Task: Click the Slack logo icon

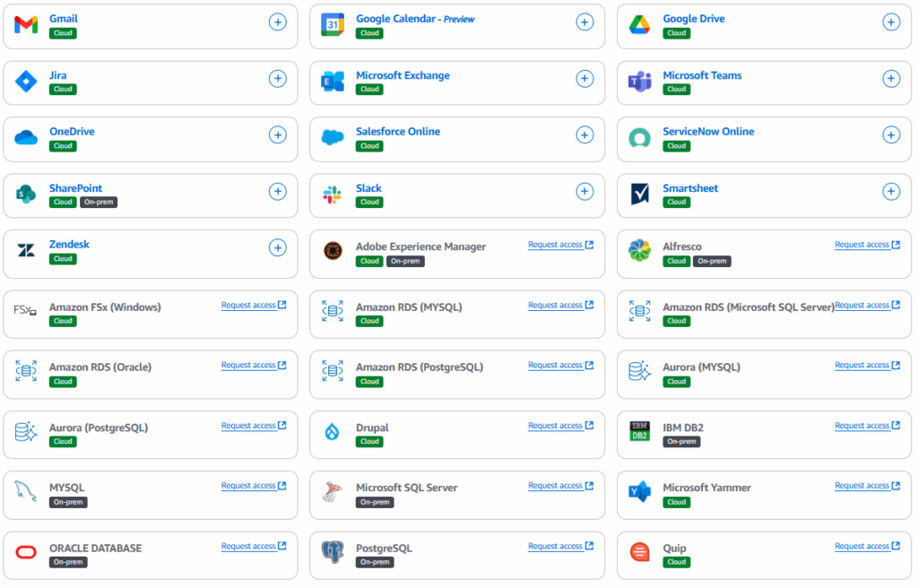Action: (333, 194)
